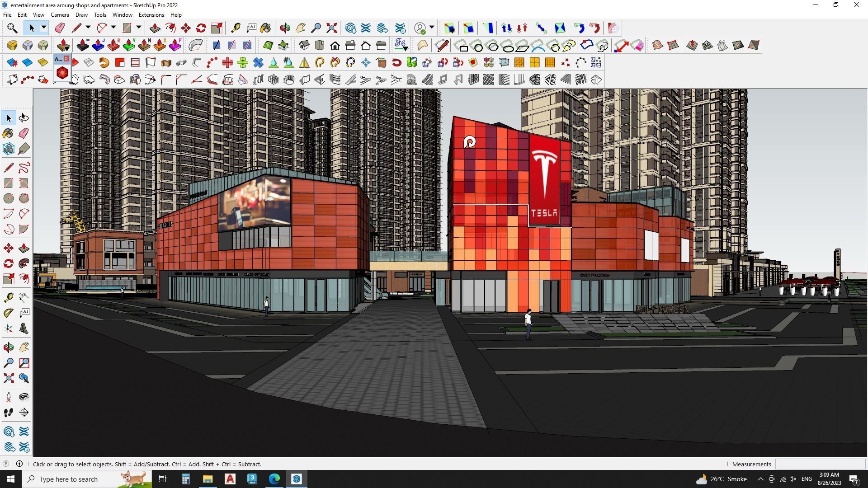This screenshot has height=488, width=868.
Task: Open the Camera menu
Action: 60,15
